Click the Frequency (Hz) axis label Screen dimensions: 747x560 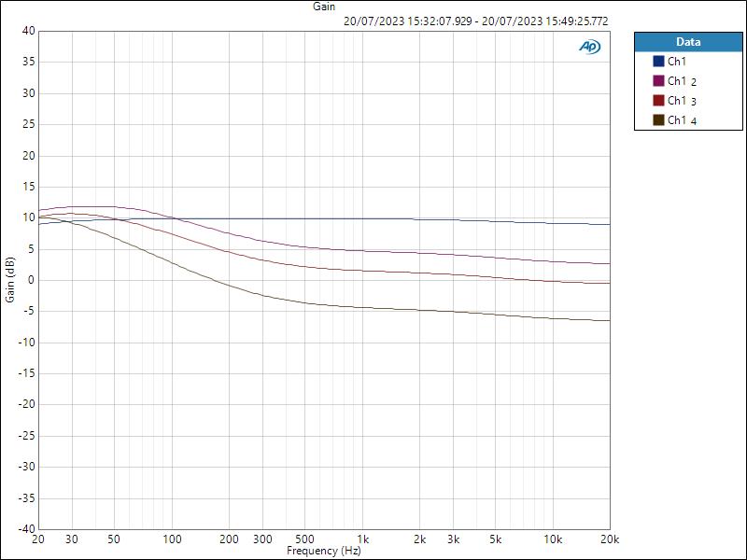pos(324,551)
